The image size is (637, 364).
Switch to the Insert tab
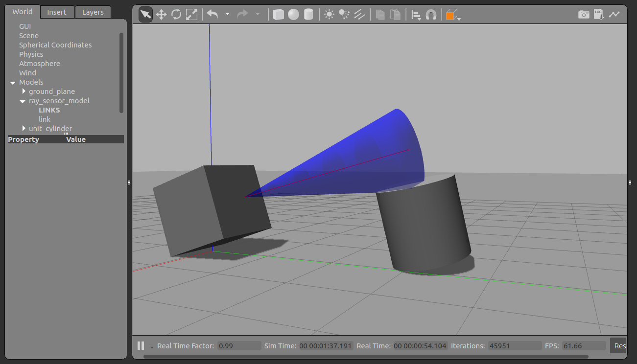click(57, 12)
